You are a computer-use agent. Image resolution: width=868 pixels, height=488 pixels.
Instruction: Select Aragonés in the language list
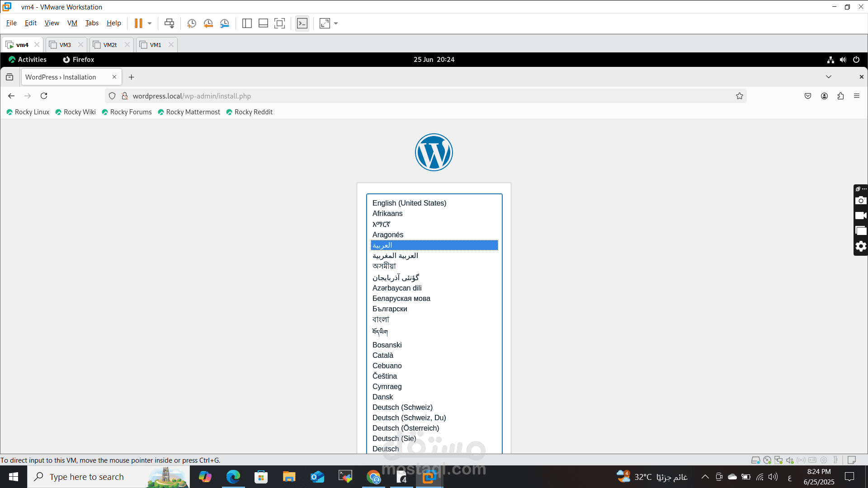click(x=434, y=235)
